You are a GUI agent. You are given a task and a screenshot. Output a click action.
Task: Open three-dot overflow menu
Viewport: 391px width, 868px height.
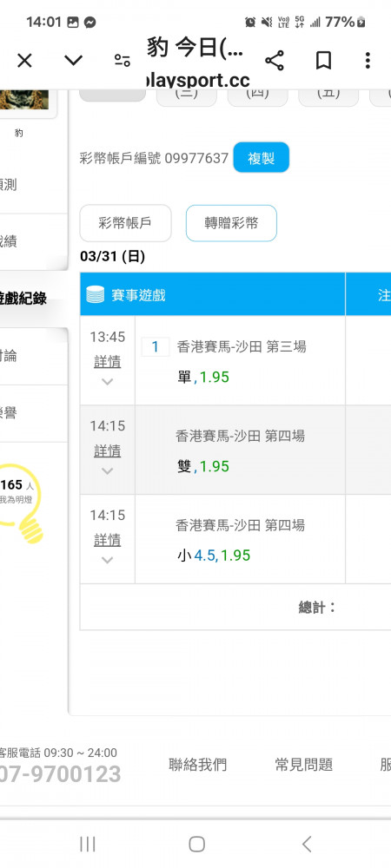[368, 61]
